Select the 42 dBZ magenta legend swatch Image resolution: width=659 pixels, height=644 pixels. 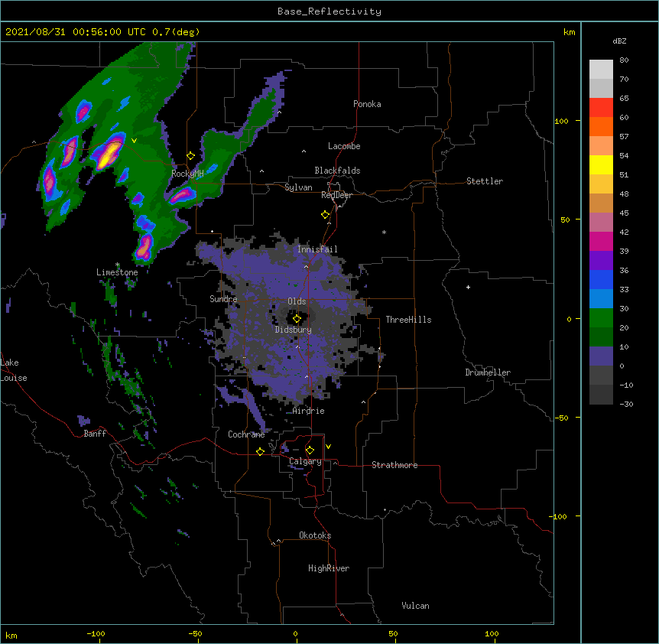click(x=601, y=241)
